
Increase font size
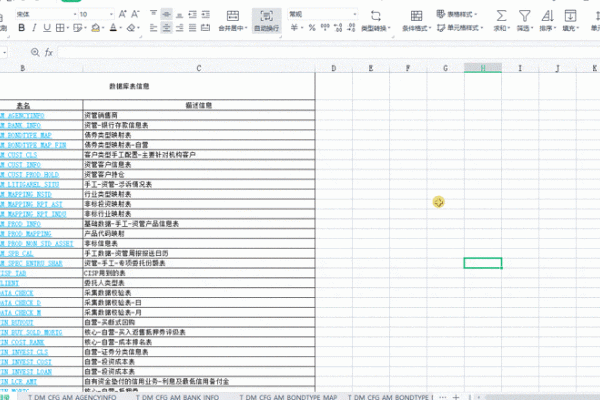click(122, 14)
